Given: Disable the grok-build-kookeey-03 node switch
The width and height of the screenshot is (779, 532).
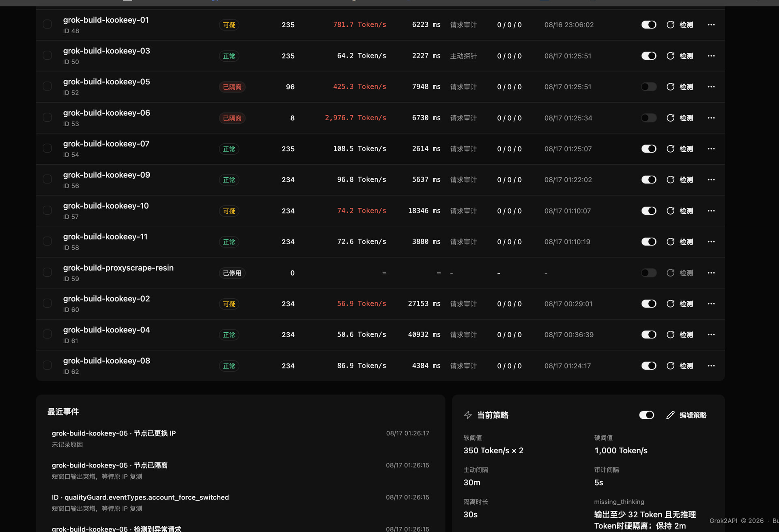Looking at the screenshot, I should [648, 56].
